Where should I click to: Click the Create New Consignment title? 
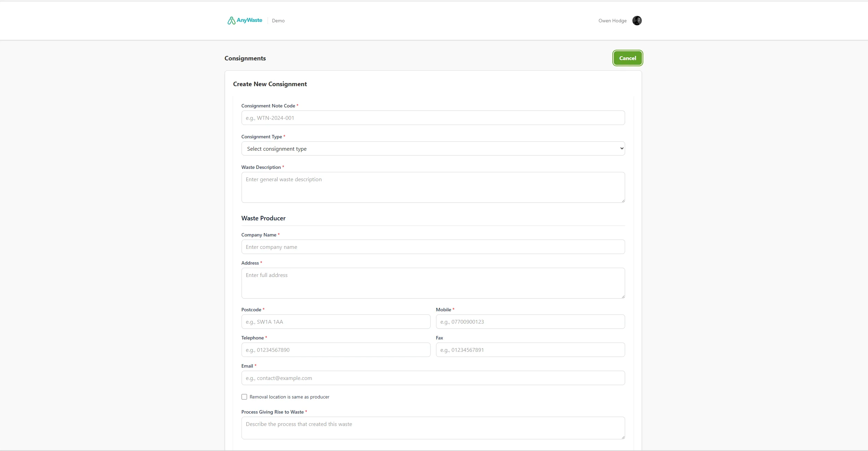click(270, 84)
